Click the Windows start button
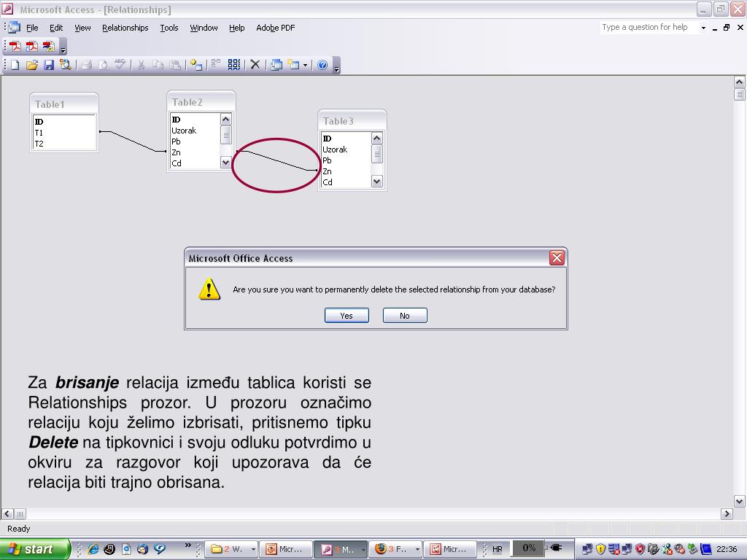The image size is (747, 560). (x=34, y=549)
